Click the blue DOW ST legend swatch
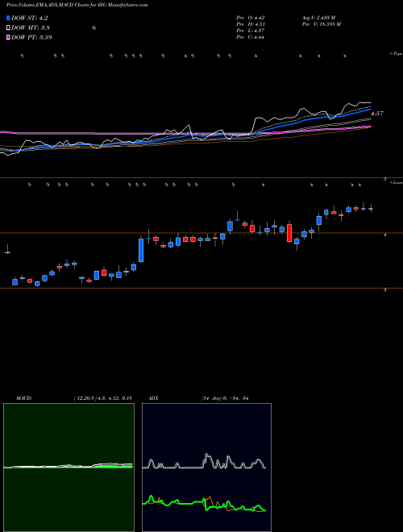Image resolution: width=403 pixels, height=532 pixels. [8, 19]
